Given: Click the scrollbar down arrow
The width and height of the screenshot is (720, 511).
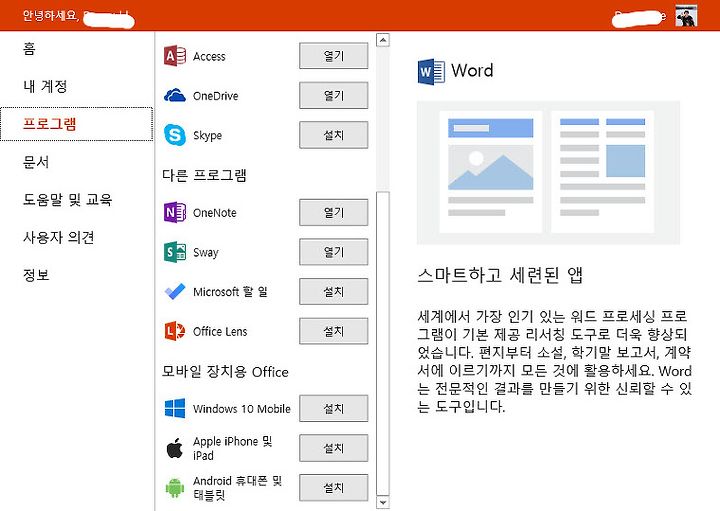Looking at the screenshot, I should [382, 502].
